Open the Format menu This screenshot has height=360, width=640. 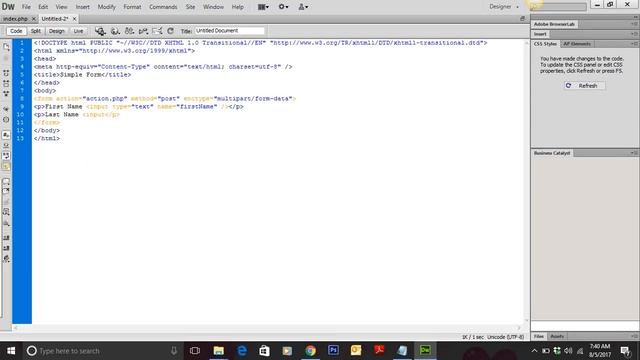point(132,7)
